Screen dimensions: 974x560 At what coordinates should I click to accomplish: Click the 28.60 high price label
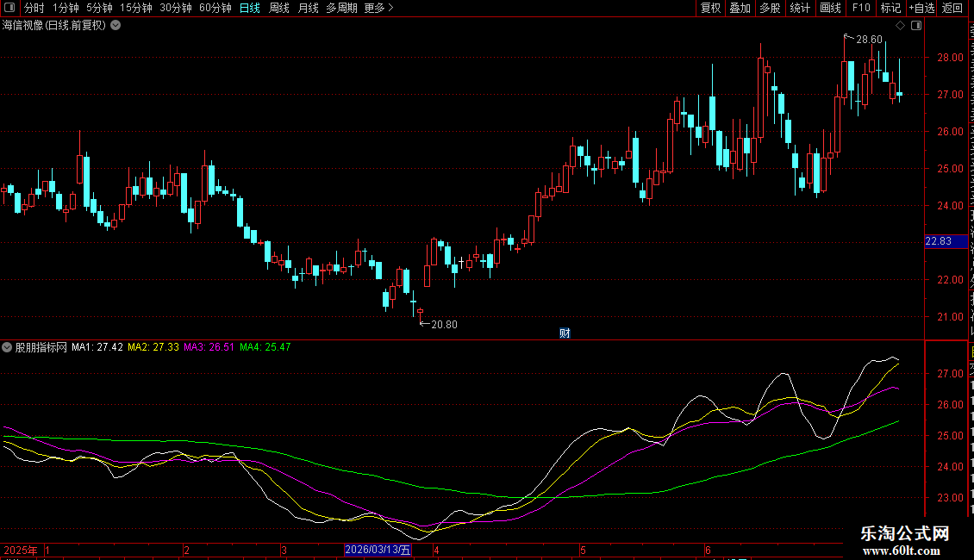point(869,40)
